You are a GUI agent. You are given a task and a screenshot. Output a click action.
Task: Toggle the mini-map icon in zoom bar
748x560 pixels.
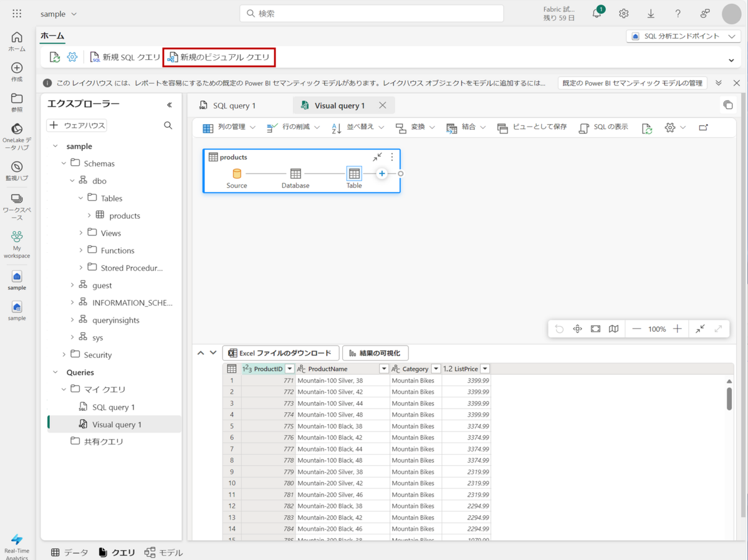pos(613,329)
